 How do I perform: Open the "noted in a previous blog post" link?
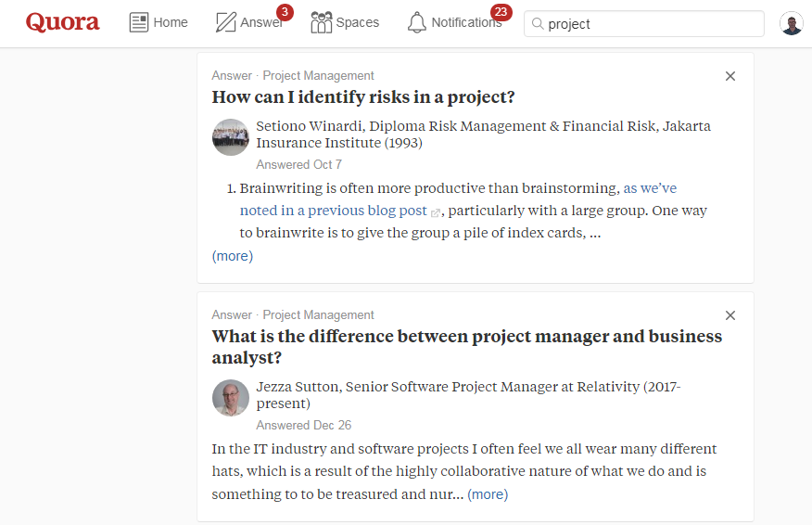[x=334, y=211]
